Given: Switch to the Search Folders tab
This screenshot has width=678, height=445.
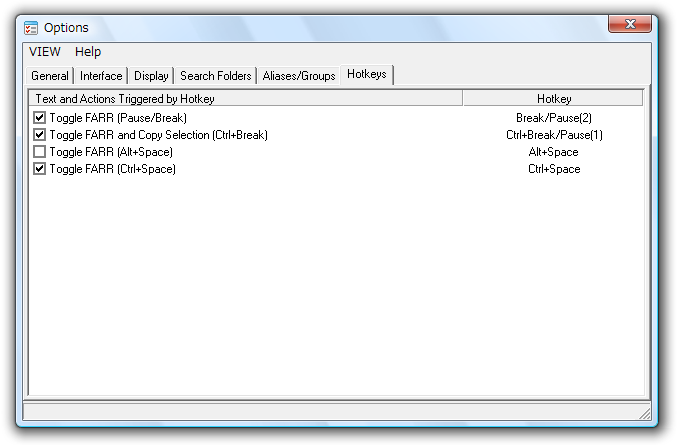Looking at the screenshot, I should click(216, 76).
